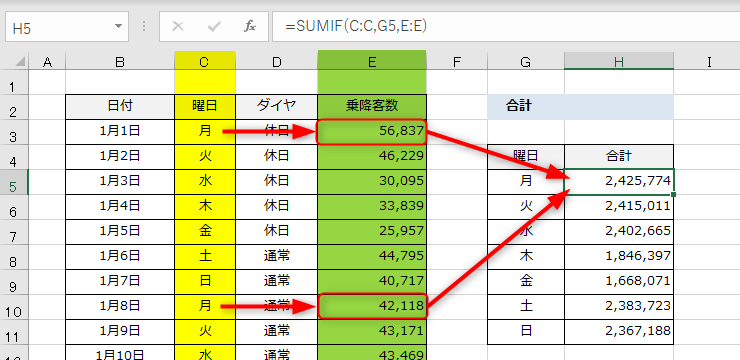
Task: Click the Cancel X icon in formula bar
Action: point(178,27)
